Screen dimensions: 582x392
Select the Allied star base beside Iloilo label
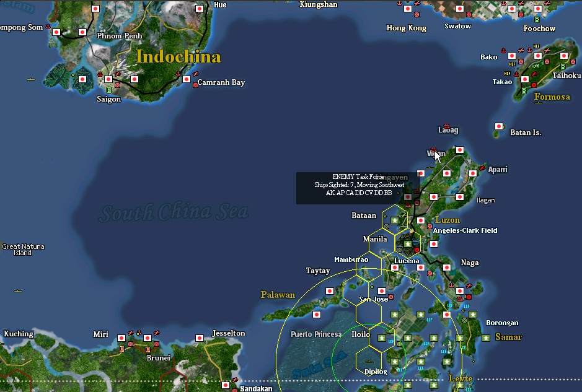click(382, 338)
